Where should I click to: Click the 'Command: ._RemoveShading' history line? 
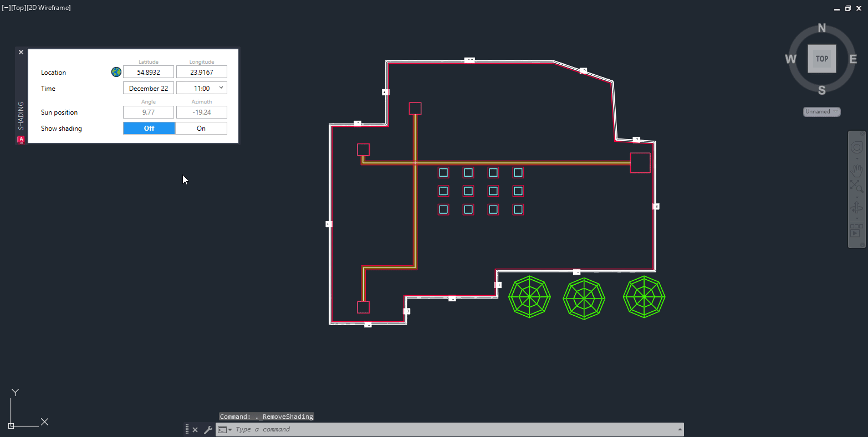[x=267, y=417]
